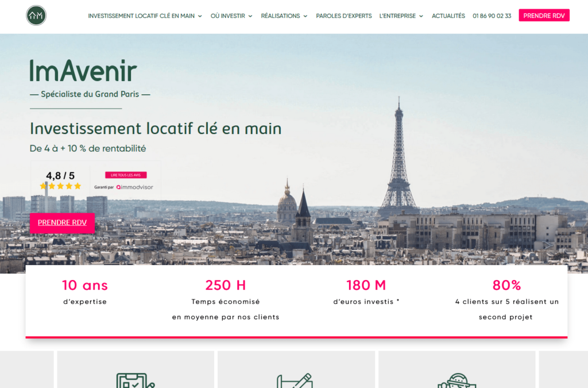Click the 250 H time saved stat
The width and height of the screenshot is (588, 388).
[x=225, y=299]
